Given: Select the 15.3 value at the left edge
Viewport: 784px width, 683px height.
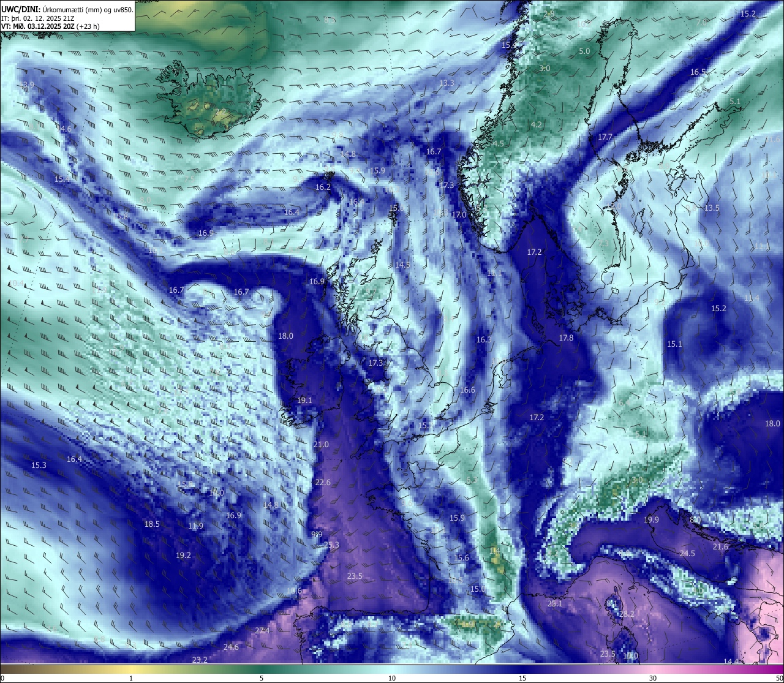Looking at the screenshot, I should [39, 465].
